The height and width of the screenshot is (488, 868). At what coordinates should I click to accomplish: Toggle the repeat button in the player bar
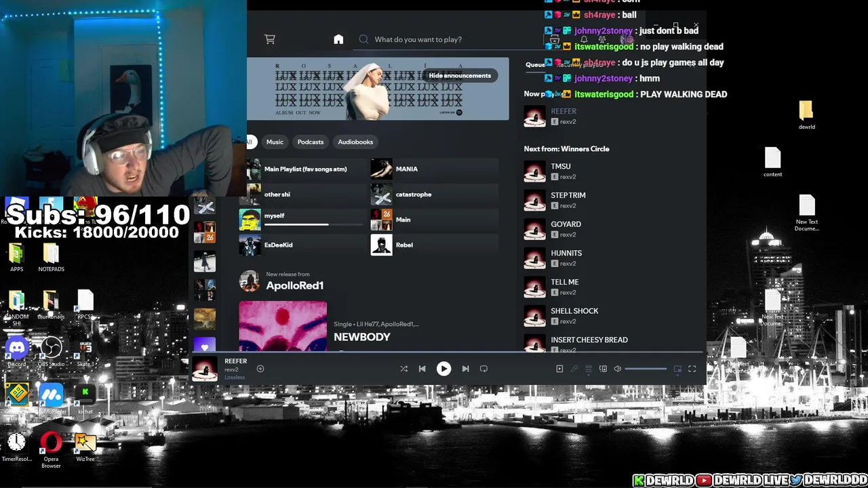click(484, 369)
